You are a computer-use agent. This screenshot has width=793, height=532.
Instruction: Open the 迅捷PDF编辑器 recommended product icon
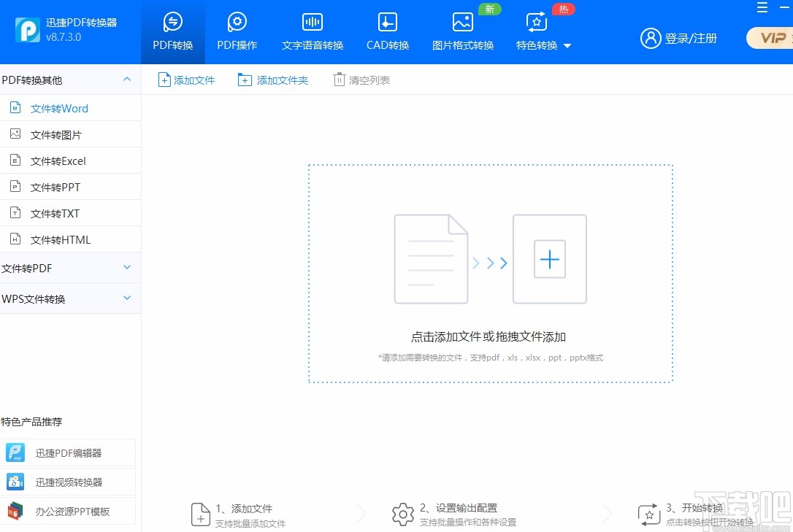[15, 452]
